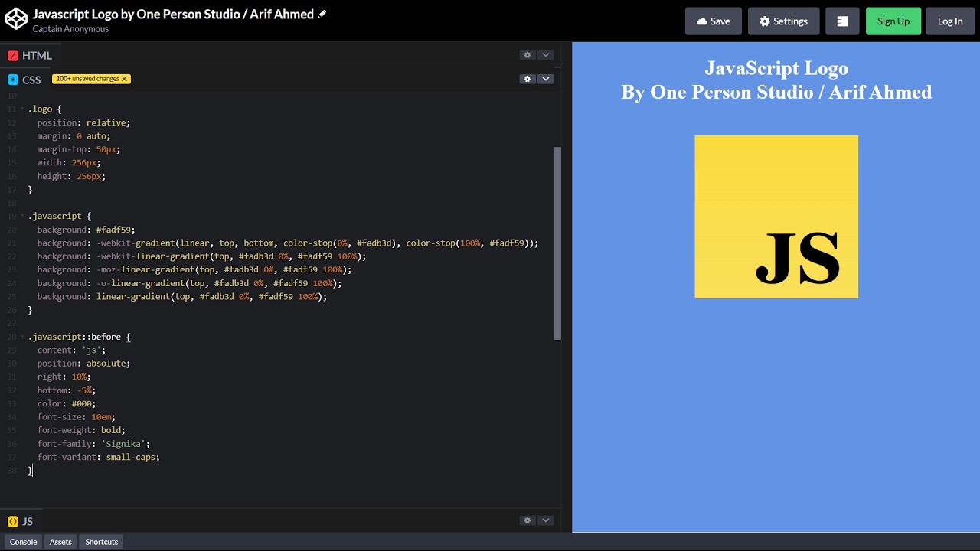The image size is (980, 551).
Task: Click the pen title text
Action: [173, 15]
